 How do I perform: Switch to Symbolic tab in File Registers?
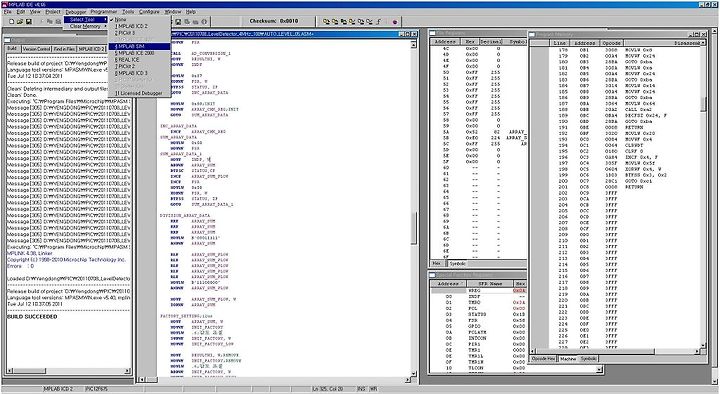(457, 264)
